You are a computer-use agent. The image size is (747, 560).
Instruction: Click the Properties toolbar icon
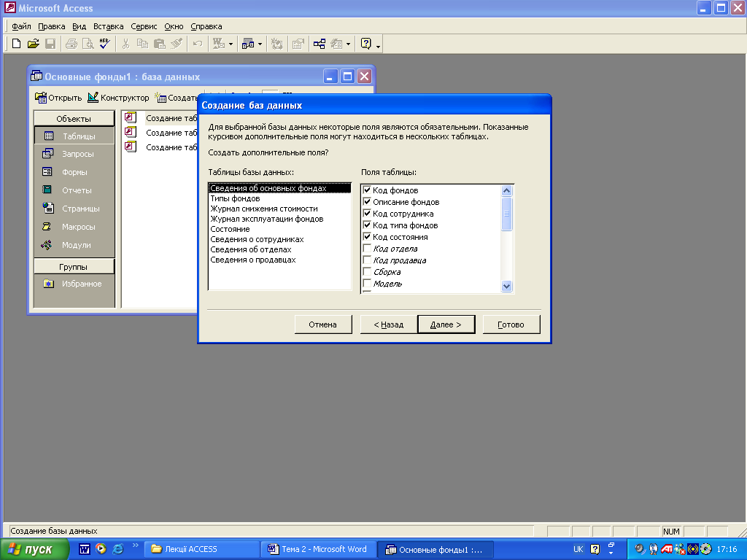pos(298,44)
